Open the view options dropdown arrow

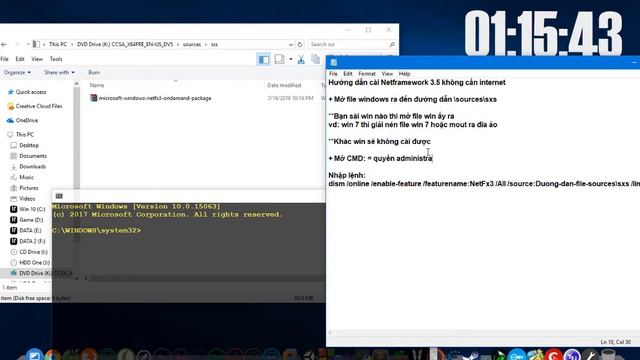pos(291,60)
